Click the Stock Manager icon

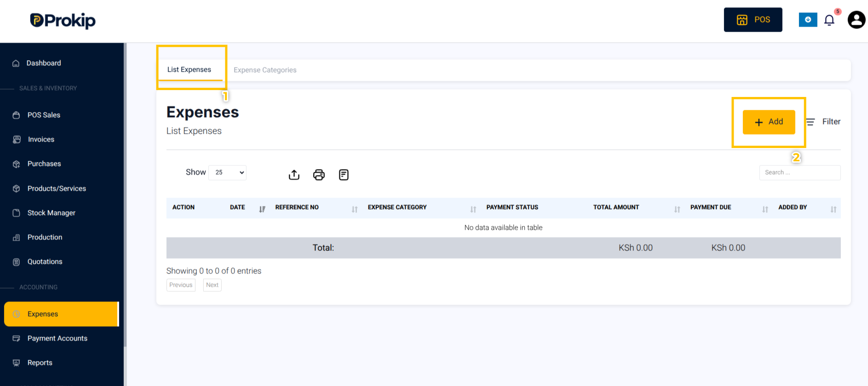click(16, 213)
